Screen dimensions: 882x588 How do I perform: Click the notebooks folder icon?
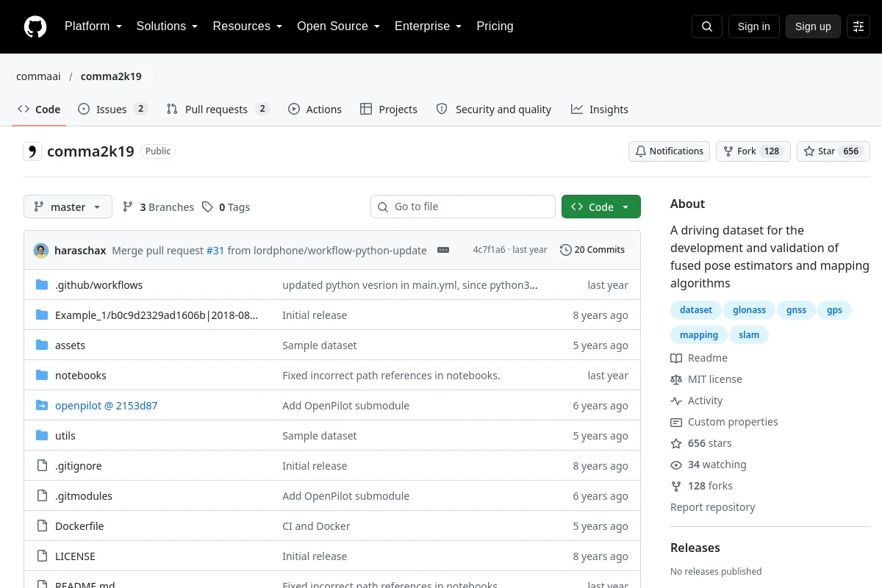[x=42, y=376]
